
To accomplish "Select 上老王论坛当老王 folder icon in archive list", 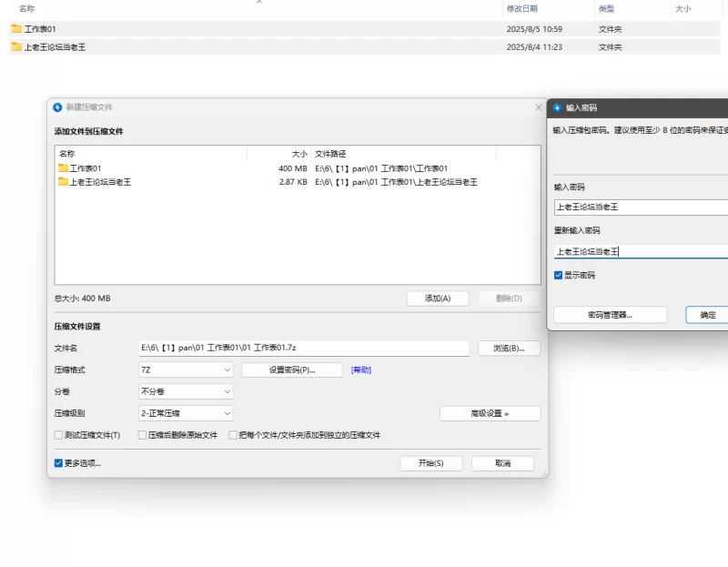I will pos(64,182).
